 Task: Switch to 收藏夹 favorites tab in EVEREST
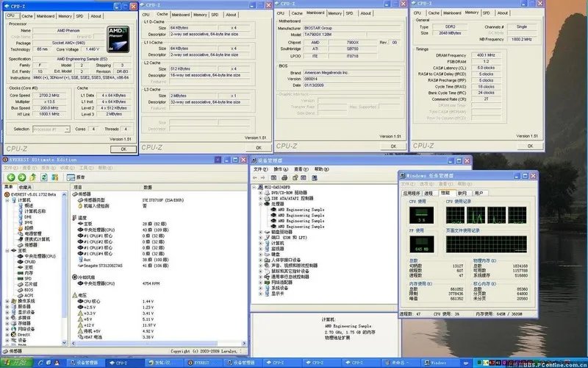[x=25, y=187]
